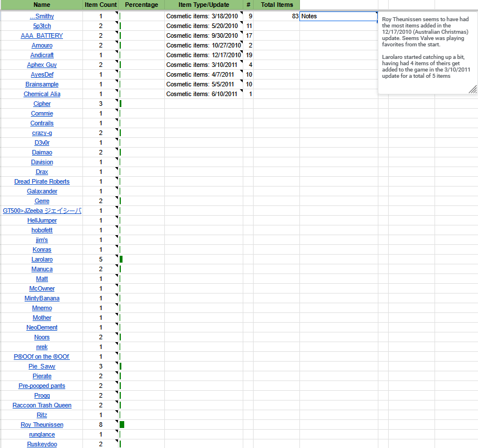Click the Mother link
This screenshot has width=478, height=448.
[42, 318]
